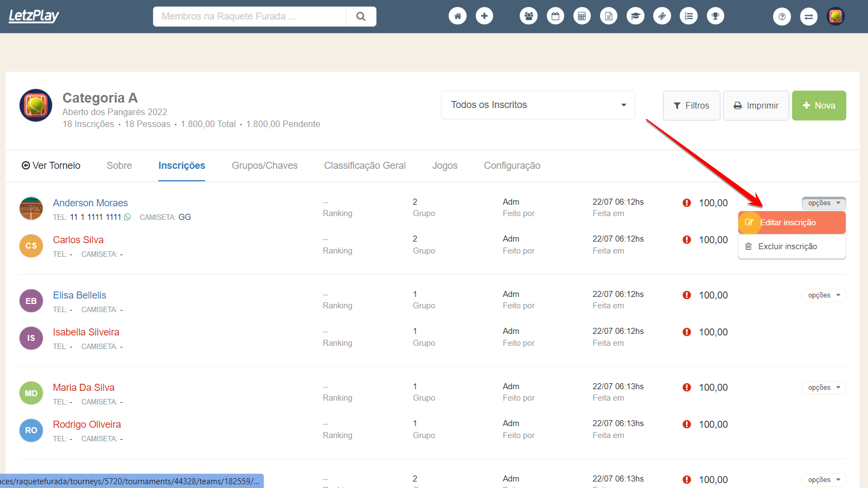
Task: Open the trophy tournaments icon
Action: pyautogui.click(x=716, y=16)
